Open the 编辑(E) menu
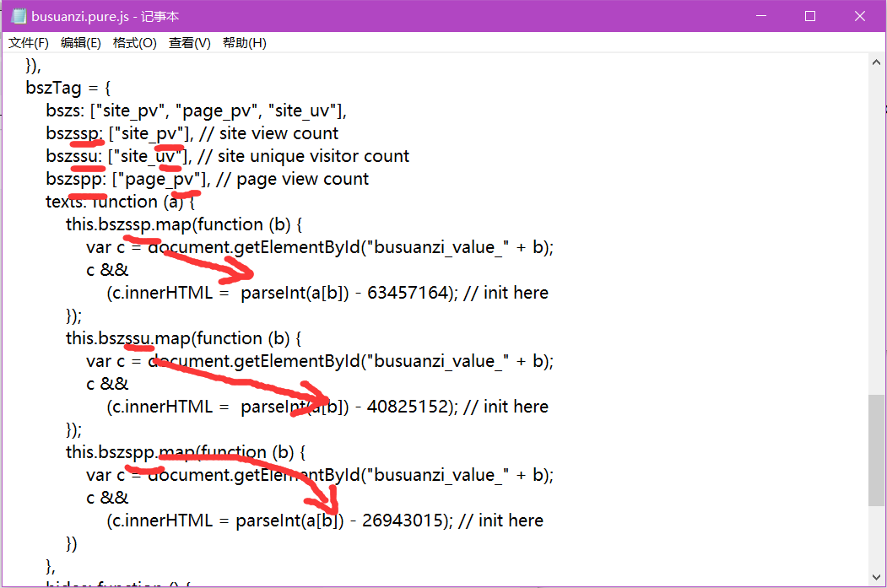The width and height of the screenshot is (887, 588). [81, 42]
